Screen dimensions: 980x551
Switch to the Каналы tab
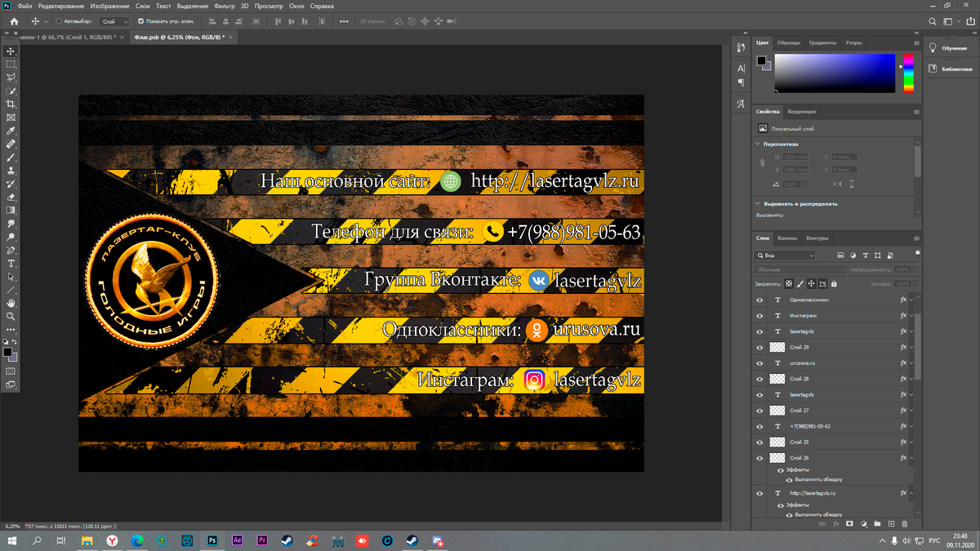[x=787, y=238]
